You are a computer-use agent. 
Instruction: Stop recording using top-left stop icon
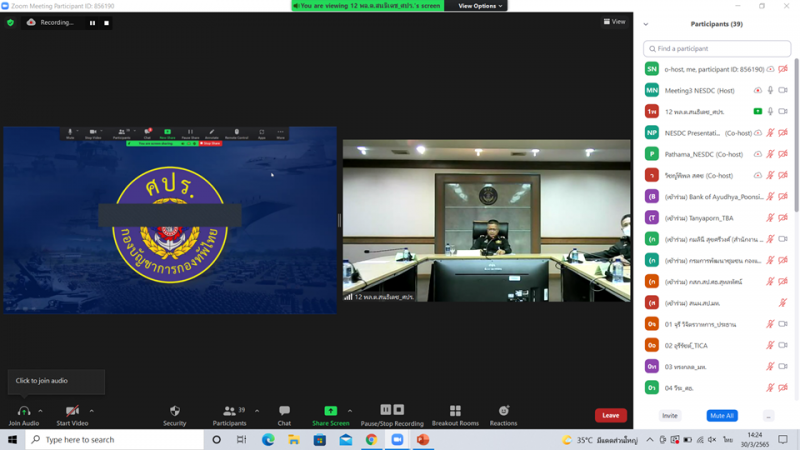click(x=106, y=23)
